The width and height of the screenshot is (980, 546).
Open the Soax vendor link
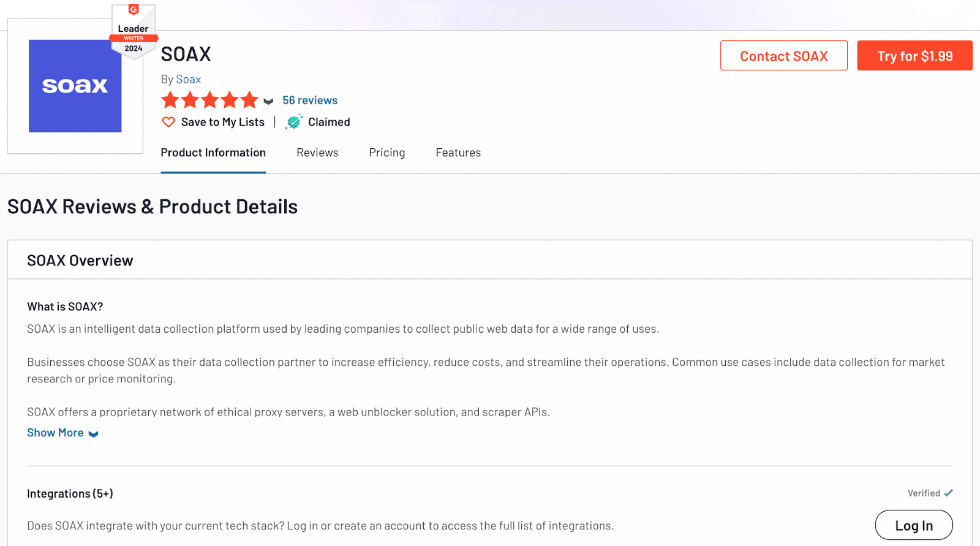tap(189, 79)
